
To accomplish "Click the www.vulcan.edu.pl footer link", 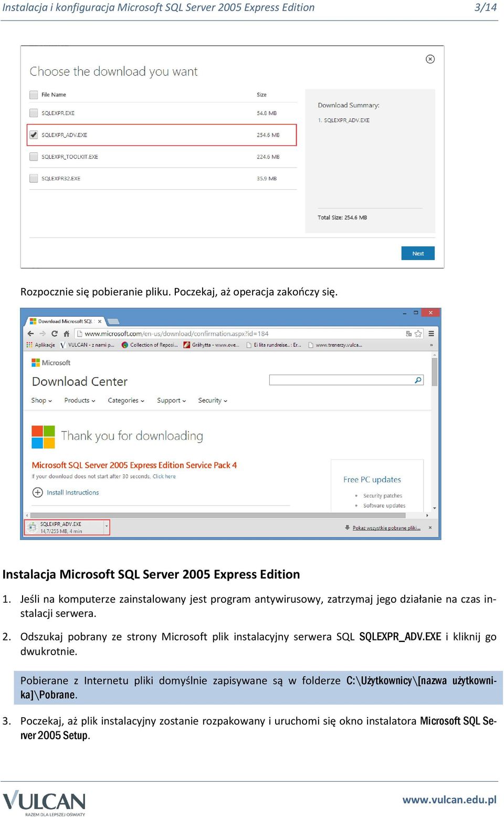I will tap(449, 800).
